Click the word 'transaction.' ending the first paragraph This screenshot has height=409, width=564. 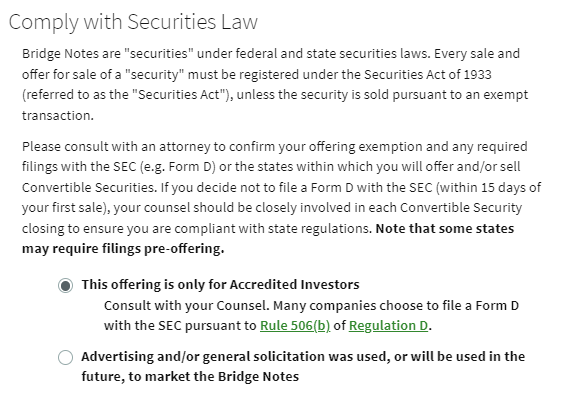58,115
